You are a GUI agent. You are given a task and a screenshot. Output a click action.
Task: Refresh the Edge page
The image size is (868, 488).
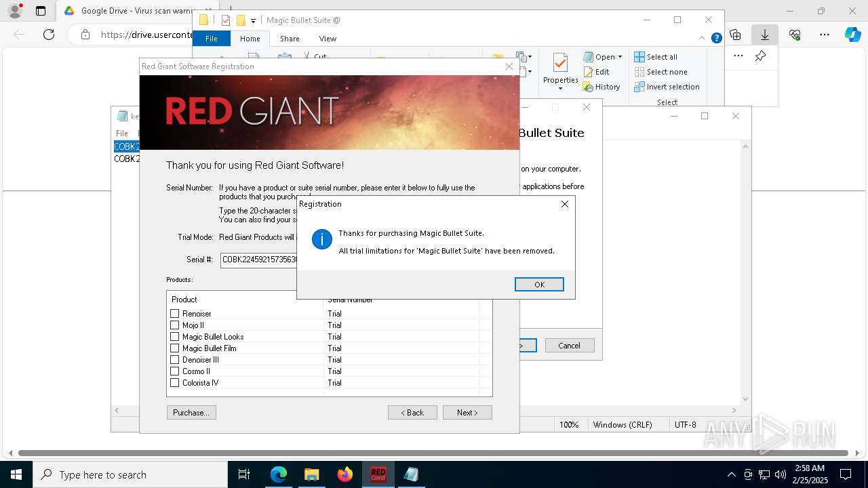49,35
